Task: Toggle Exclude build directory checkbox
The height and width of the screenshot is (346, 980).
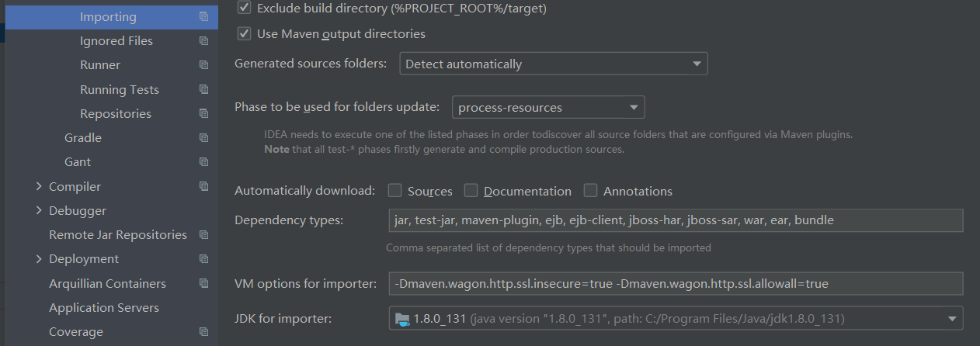Action: (x=245, y=8)
